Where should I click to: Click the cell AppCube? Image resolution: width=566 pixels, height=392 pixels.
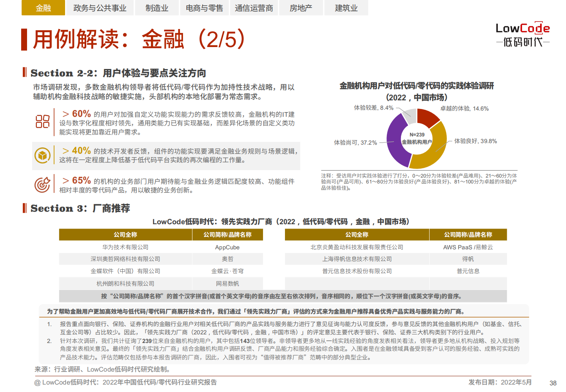(x=227, y=247)
